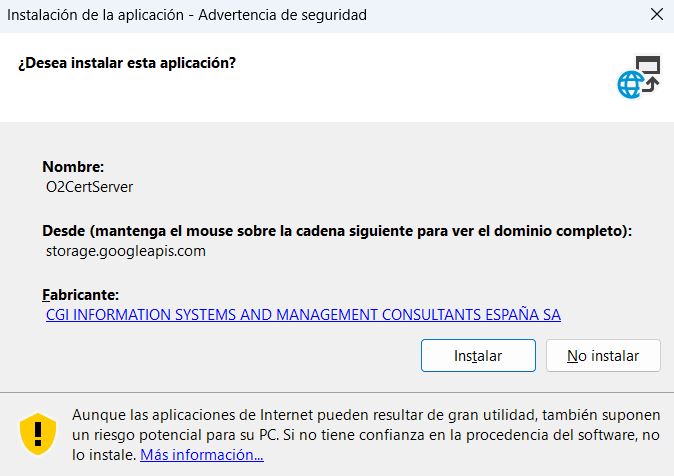Screen dimensions: 674x476
Task: Click the Fabricante label
Action: click(x=80, y=295)
